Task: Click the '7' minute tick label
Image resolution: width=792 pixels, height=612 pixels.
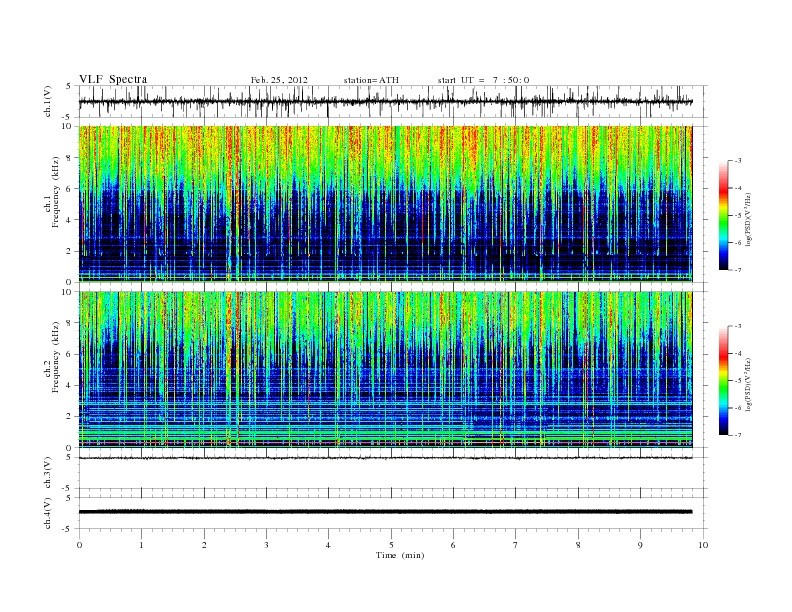Action: [516, 545]
